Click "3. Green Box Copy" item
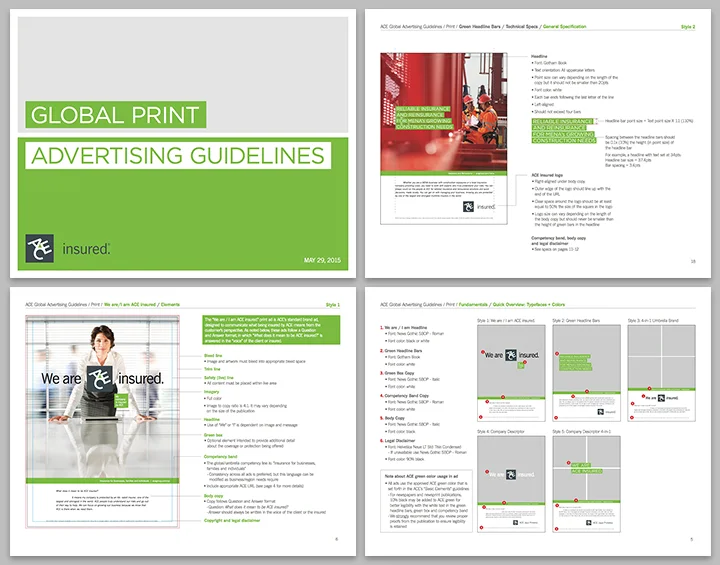Viewport: 720px width, 565px height. 397,373
